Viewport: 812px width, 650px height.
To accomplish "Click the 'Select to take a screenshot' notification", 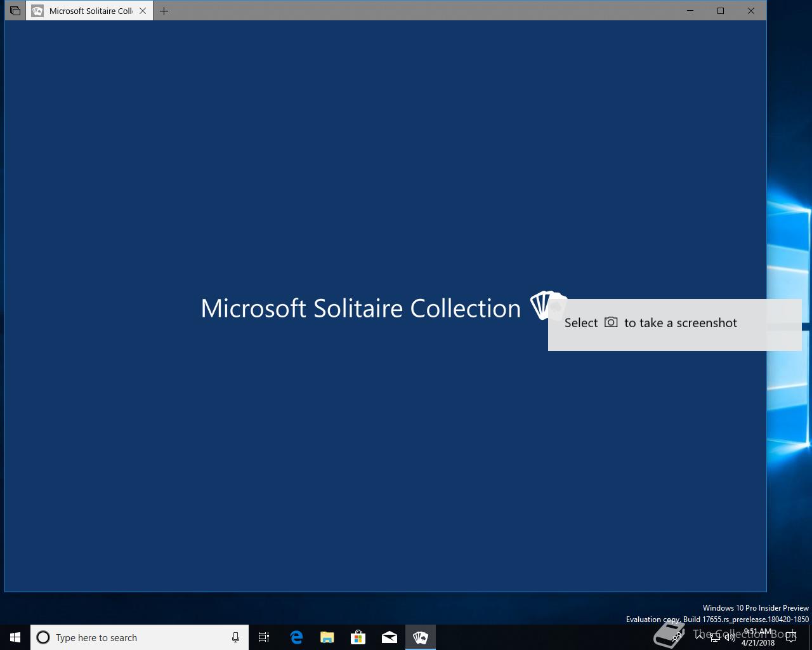I will (674, 324).
